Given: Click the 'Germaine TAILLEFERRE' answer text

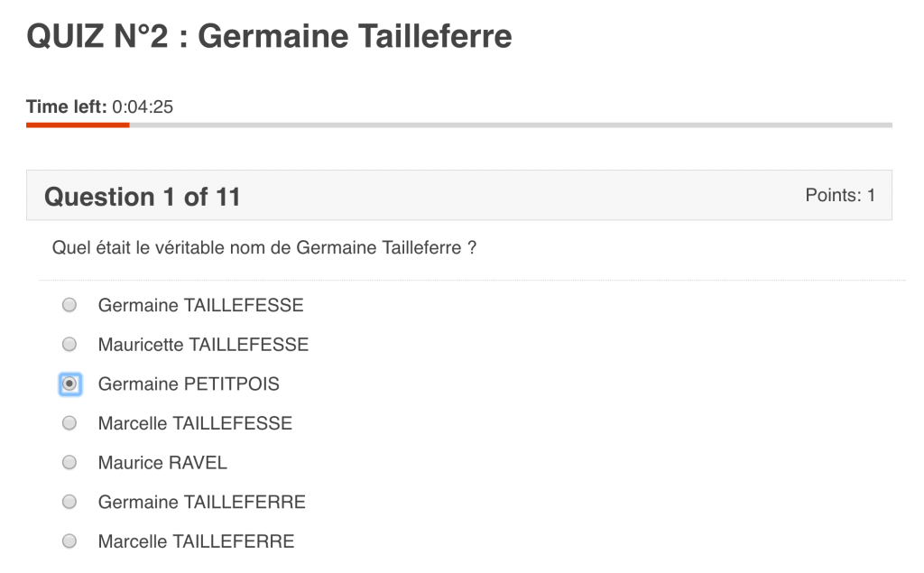Looking at the screenshot, I should click(201, 502).
